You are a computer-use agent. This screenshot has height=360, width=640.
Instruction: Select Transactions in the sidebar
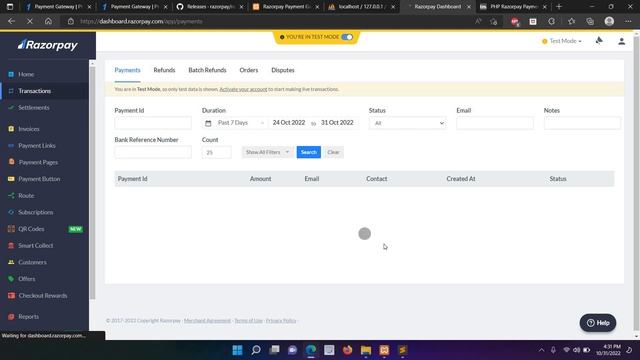(x=35, y=91)
